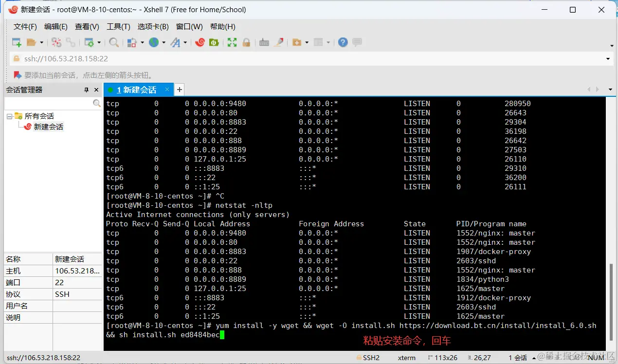This screenshot has height=364, width=618.
Task: Click the red Xshell swirl toolbar icon
Action: click(200, 42)
